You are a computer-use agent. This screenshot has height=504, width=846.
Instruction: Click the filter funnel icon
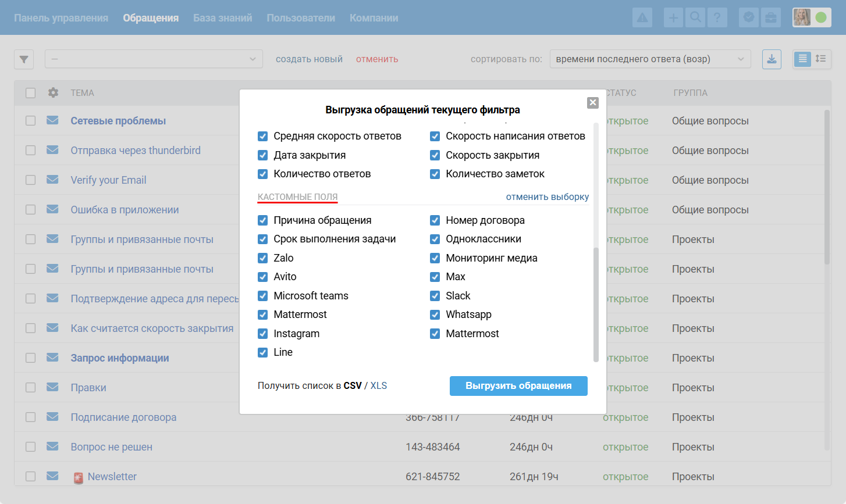click(24, 59)
